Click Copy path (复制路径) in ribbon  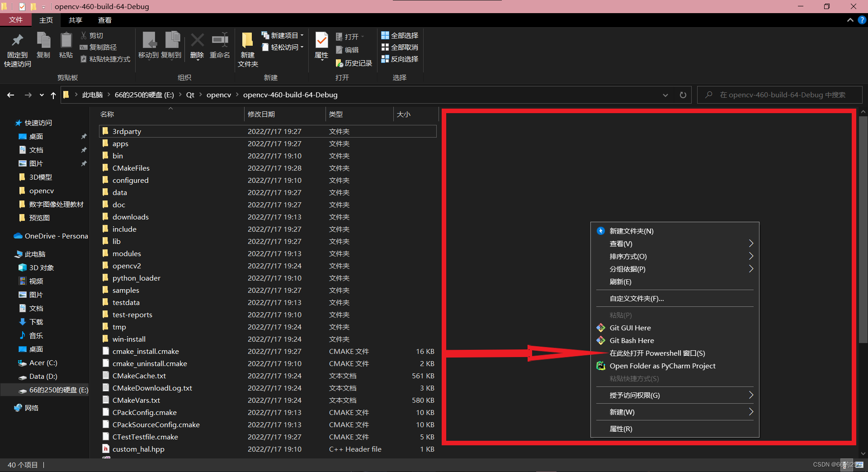click(98, 47)
